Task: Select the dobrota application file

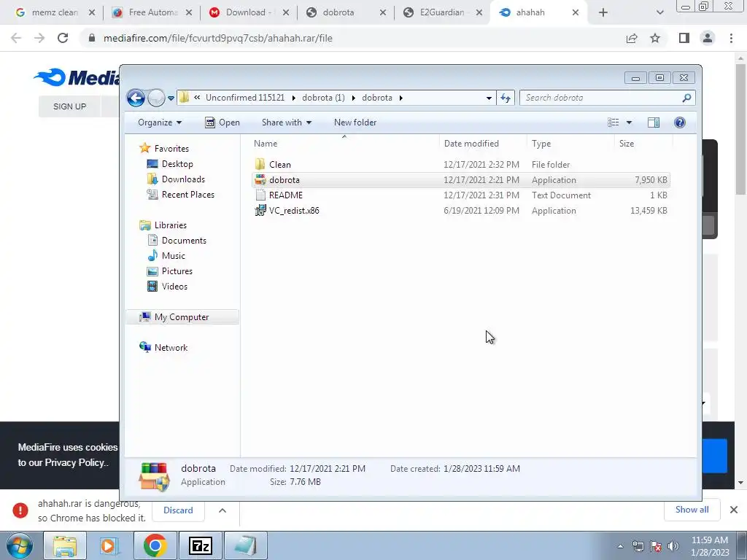Action: coord(461,180)
